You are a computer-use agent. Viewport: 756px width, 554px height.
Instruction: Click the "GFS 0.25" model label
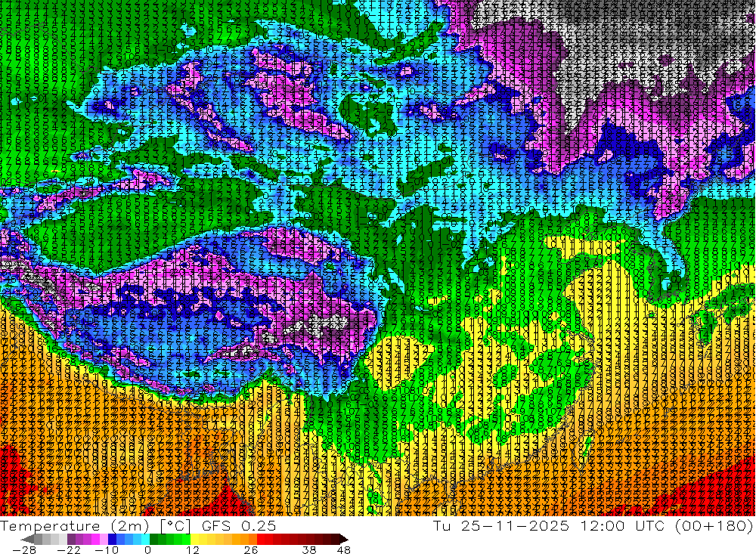(x=239, y=526)
